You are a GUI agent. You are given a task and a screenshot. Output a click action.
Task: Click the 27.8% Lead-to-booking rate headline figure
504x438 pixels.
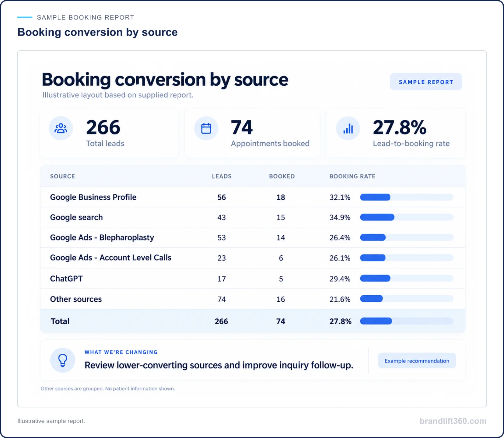[x=399, y=127]
